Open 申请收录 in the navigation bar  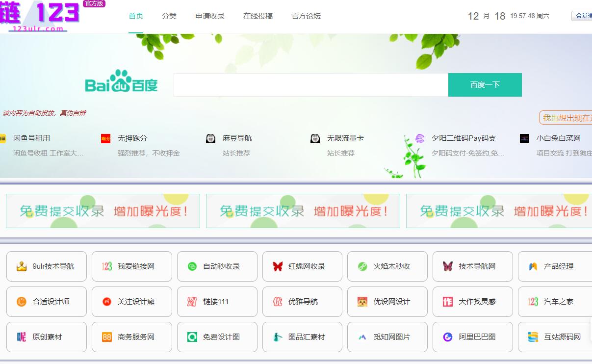tap(210, 16)
